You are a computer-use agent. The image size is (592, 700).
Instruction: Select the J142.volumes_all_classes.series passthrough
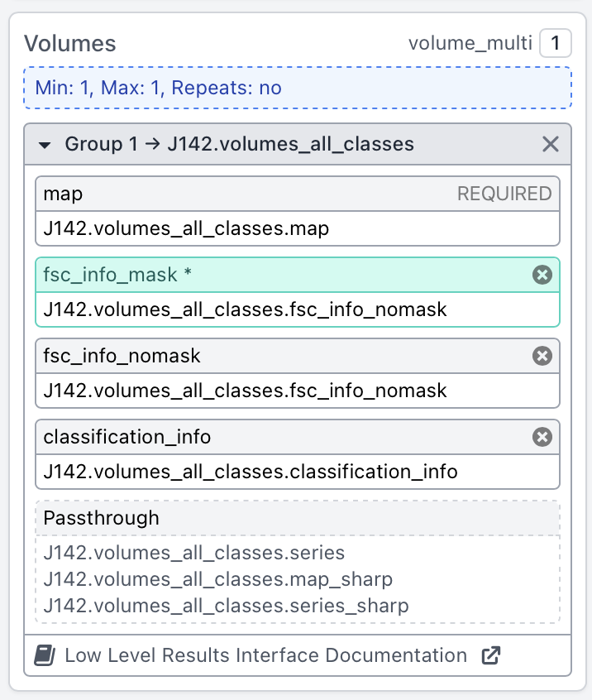coord(193,553)
